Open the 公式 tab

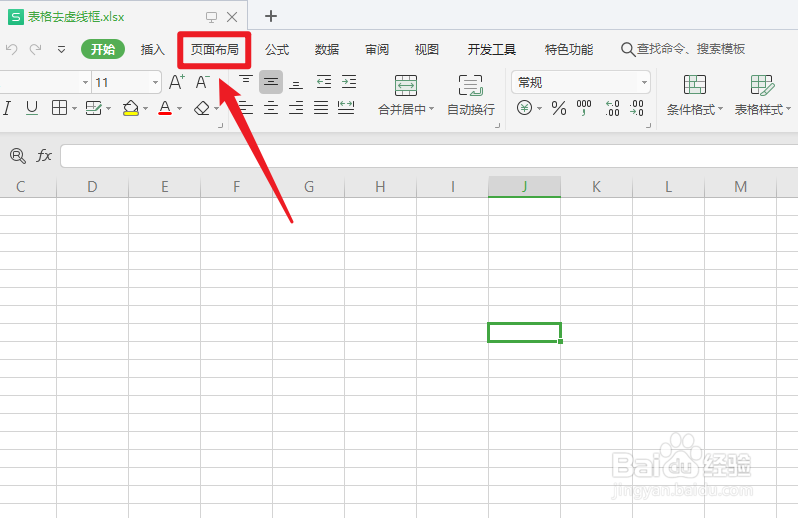coord(277,49)
